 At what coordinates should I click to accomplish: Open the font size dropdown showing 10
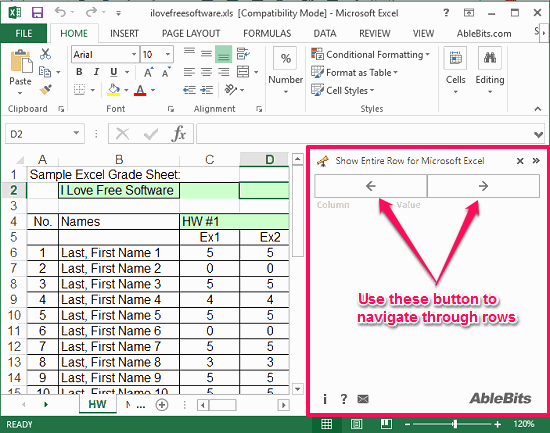[168, 54]
